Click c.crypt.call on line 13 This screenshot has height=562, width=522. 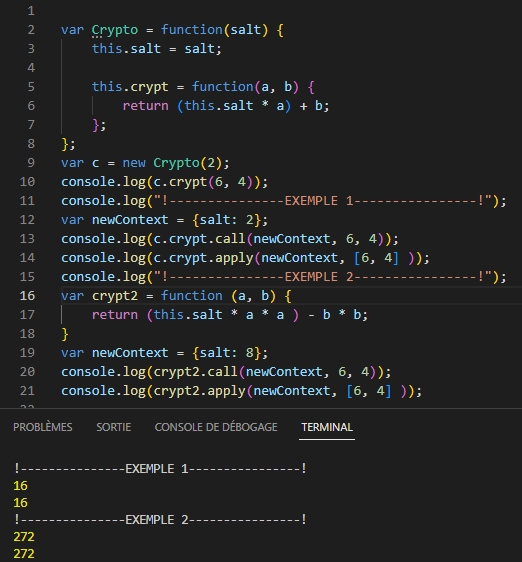coord(199,239)
